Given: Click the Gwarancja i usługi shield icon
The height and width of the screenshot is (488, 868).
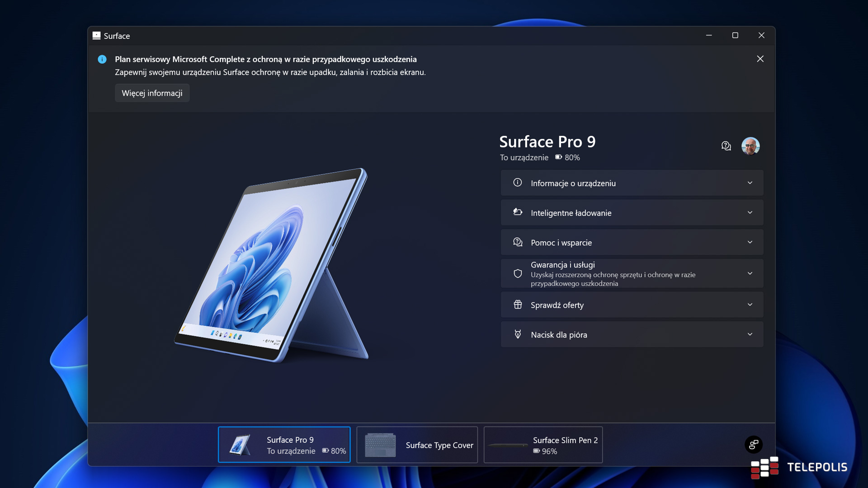Looking at the screenshot, I should 518,273.
